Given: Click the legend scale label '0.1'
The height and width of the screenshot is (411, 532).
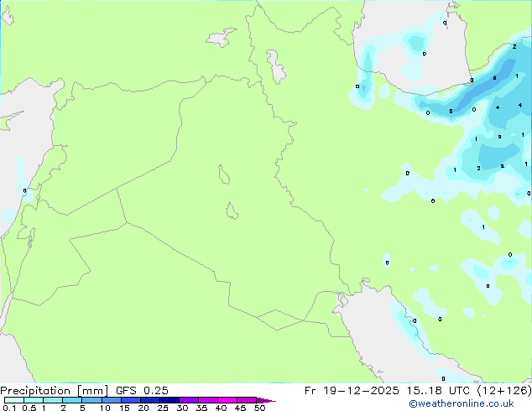Looking at the screenshot, I should point(9,408).
